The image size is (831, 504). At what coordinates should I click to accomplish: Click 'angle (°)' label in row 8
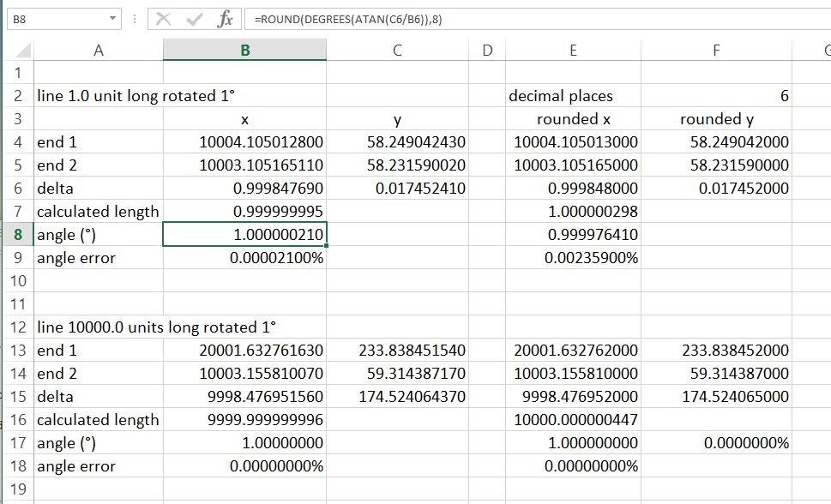[66, 234]
